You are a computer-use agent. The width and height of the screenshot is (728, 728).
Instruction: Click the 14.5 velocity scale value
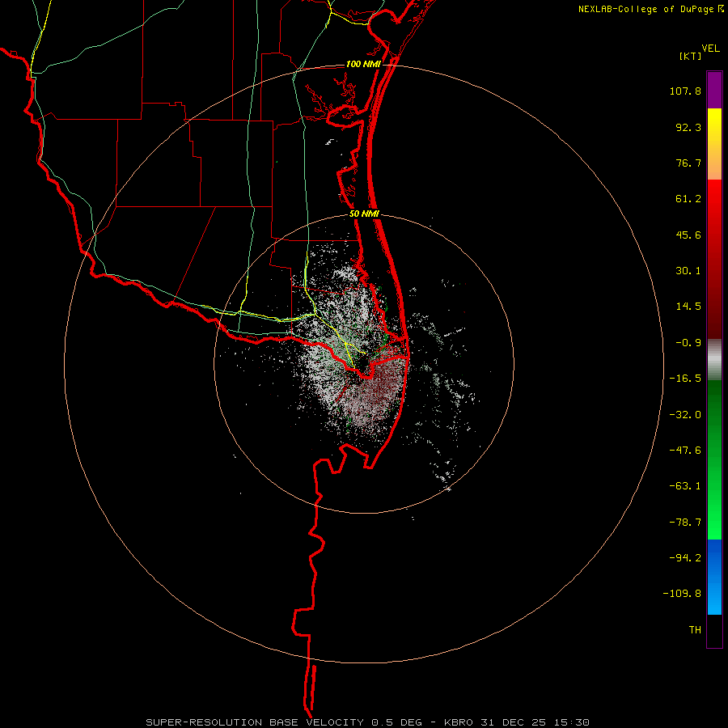[688, 307]
